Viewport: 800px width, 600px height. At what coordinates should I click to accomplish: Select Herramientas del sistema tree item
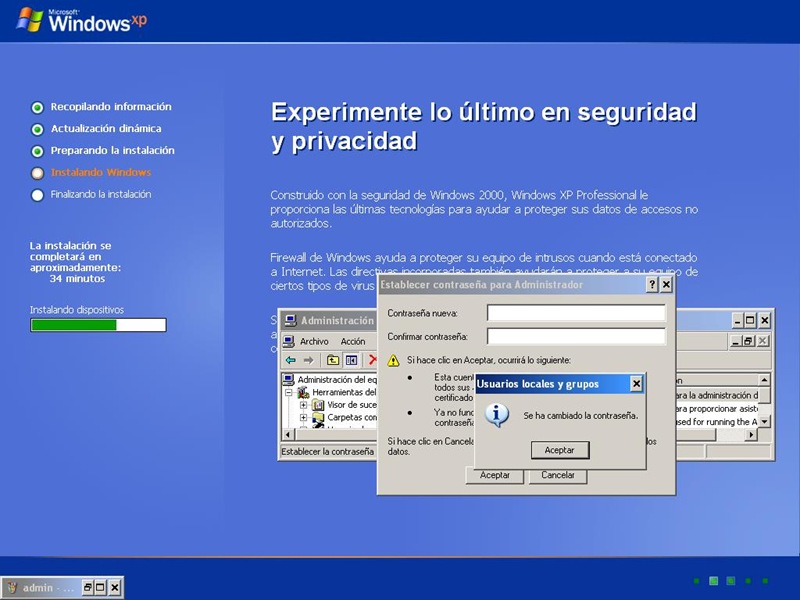pos(344,392)
